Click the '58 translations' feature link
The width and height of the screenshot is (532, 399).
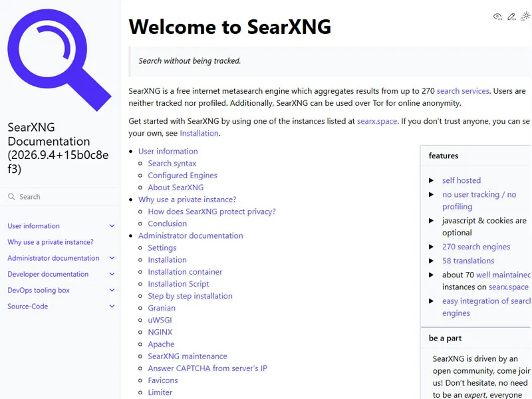pos(468,261)
